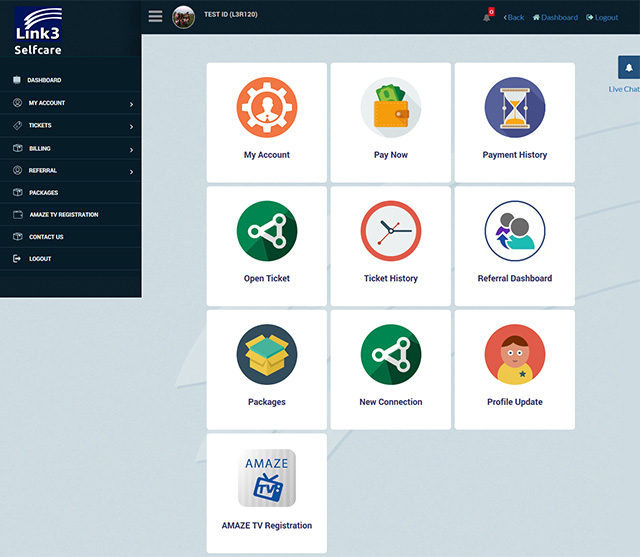Open the Packages box icon tile
640x557 pixels.
tap(267, 355)
